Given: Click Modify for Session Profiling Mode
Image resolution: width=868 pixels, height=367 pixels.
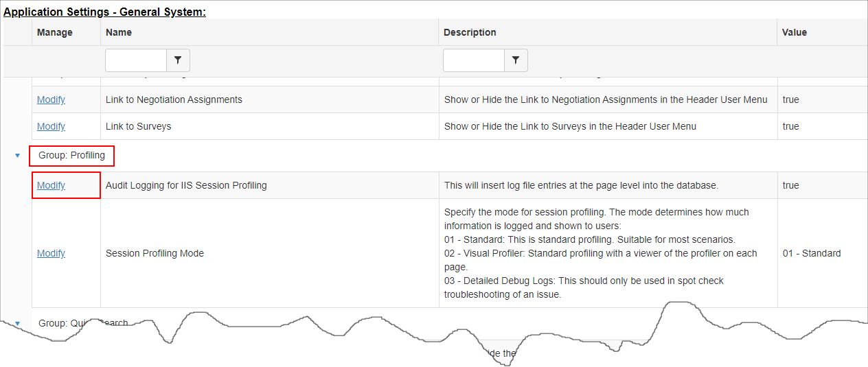Looking at the screenshot, I should pyautogui.click(x=51, y=253).
